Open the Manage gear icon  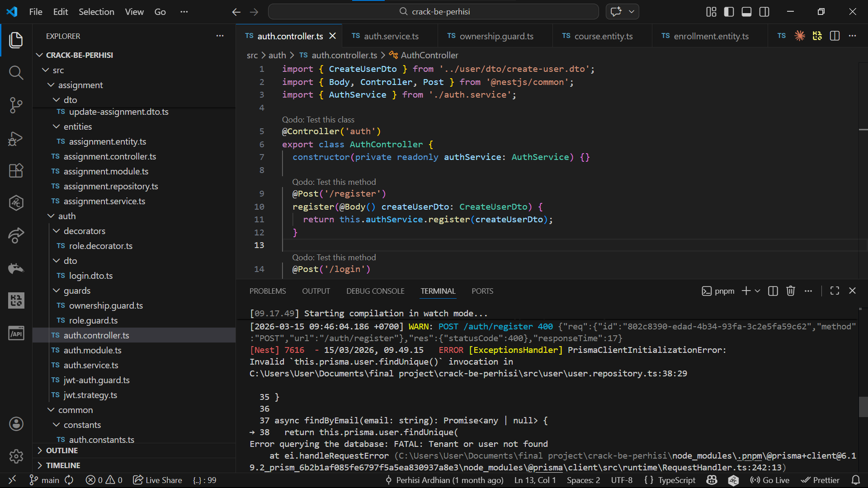click(16, 456)
